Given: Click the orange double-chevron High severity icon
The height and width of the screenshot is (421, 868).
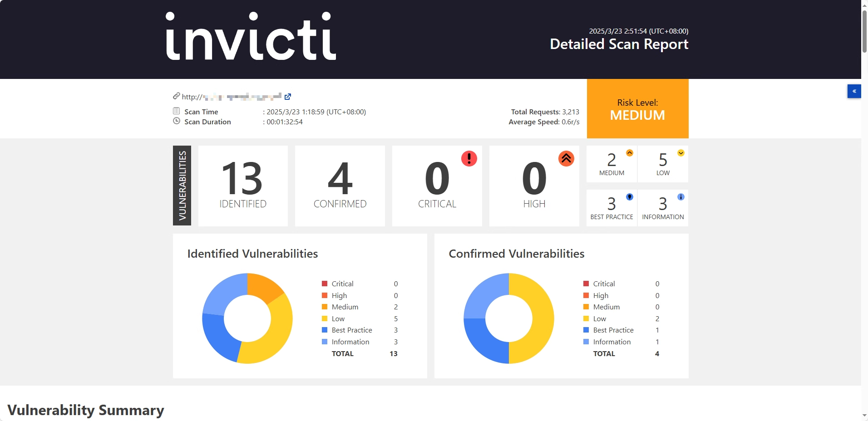Looking at the screenshot, I should pos(566,158).
